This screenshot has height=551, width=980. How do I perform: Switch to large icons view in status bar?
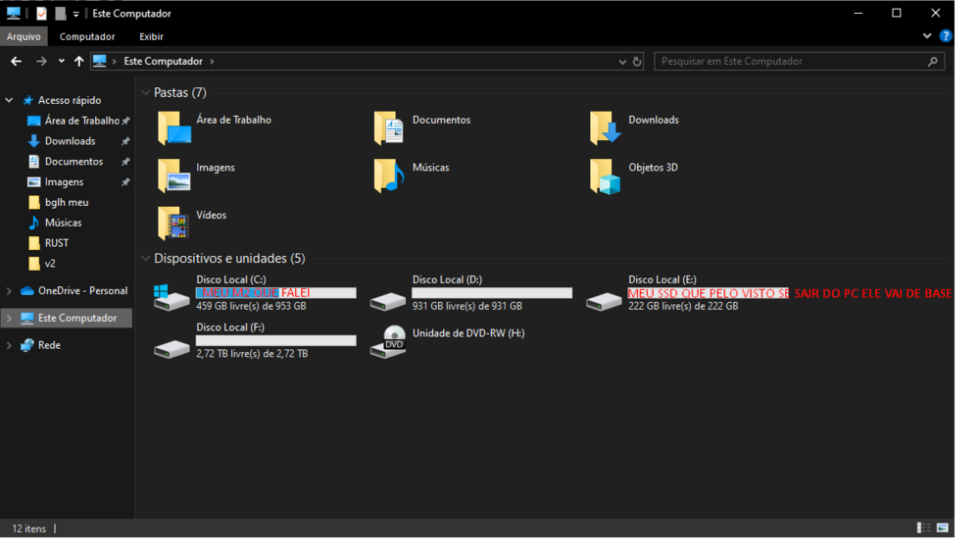(943, 528)
